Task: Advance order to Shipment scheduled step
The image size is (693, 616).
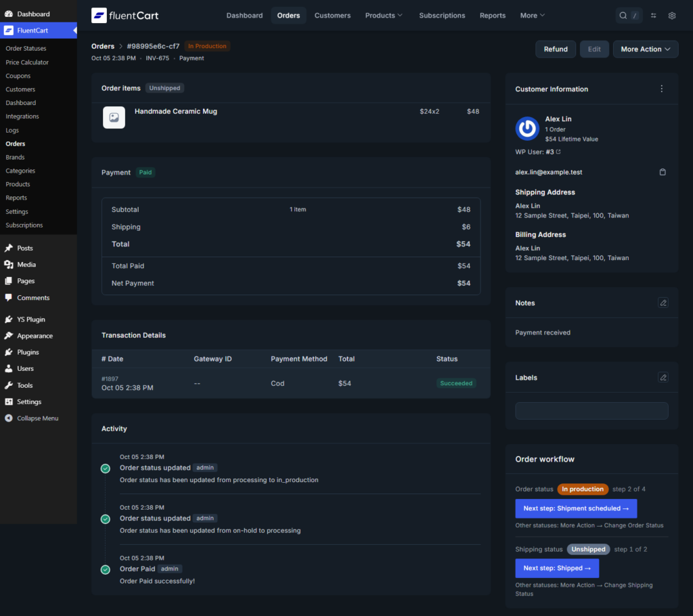Action: pyautogui.click(x=576, y=508)
